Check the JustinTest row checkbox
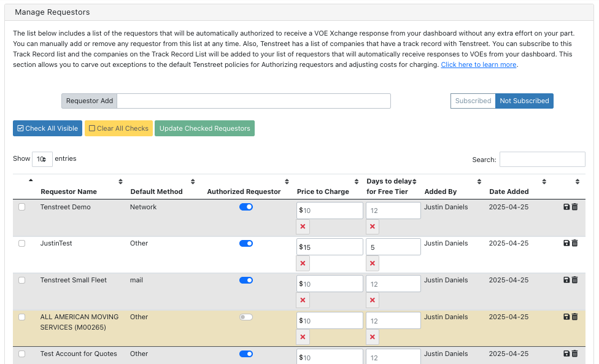The width and height of the screenshot is (599, 364). 22,244
